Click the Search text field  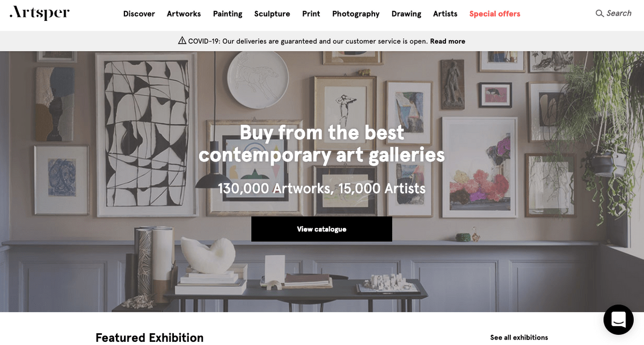619,13
